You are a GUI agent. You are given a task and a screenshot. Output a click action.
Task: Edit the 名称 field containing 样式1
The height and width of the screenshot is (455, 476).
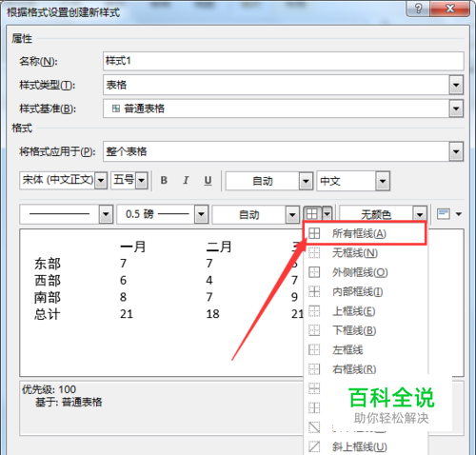(284, 61)
